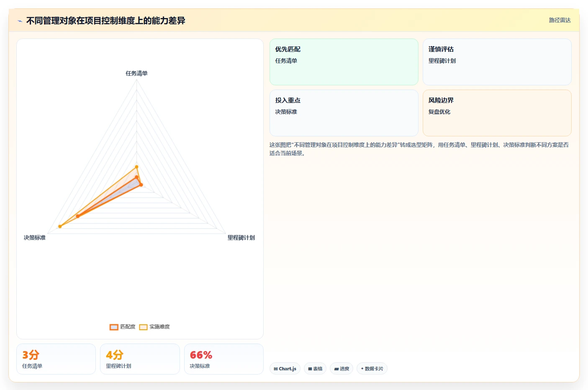Open the 风险边界 card
Viewport: 588px width, 390px height.
[497, 113]
